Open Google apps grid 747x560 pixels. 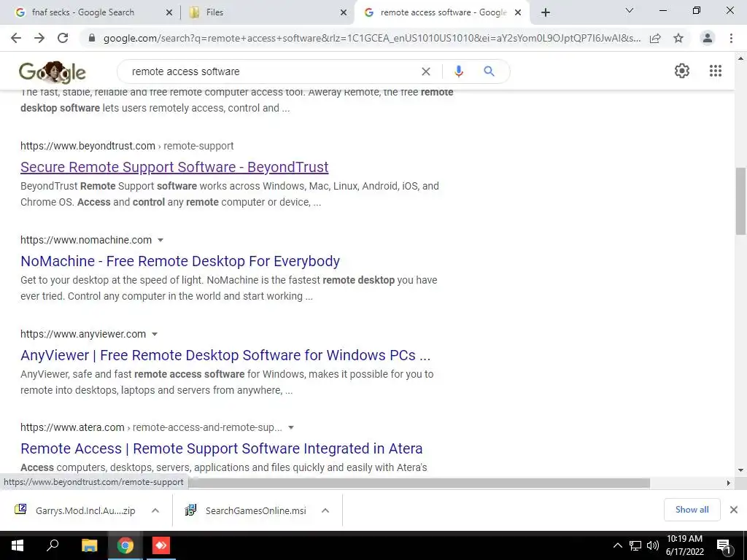click(x=716, y=71)
